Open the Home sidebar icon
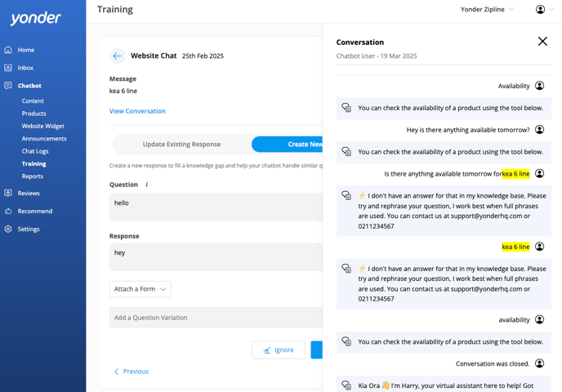 [8, 50]
